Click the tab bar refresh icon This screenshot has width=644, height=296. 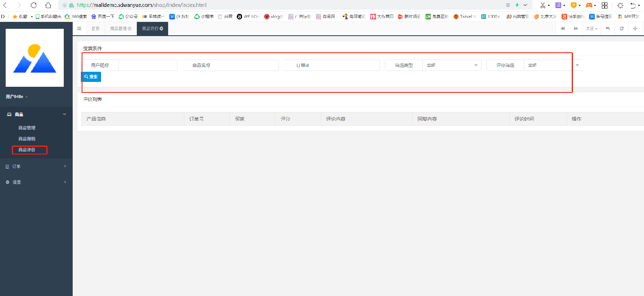pos(622,28)
